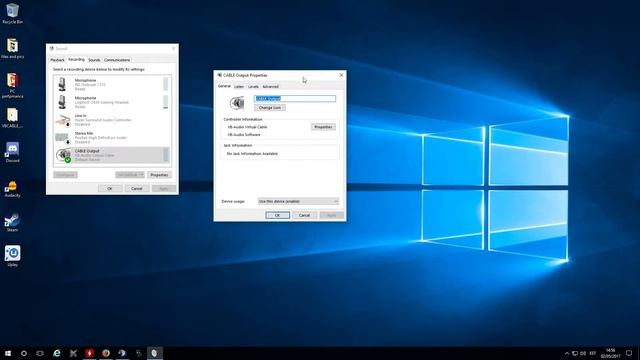Close the CABLE Output Properties dialog

coord(341,75)
